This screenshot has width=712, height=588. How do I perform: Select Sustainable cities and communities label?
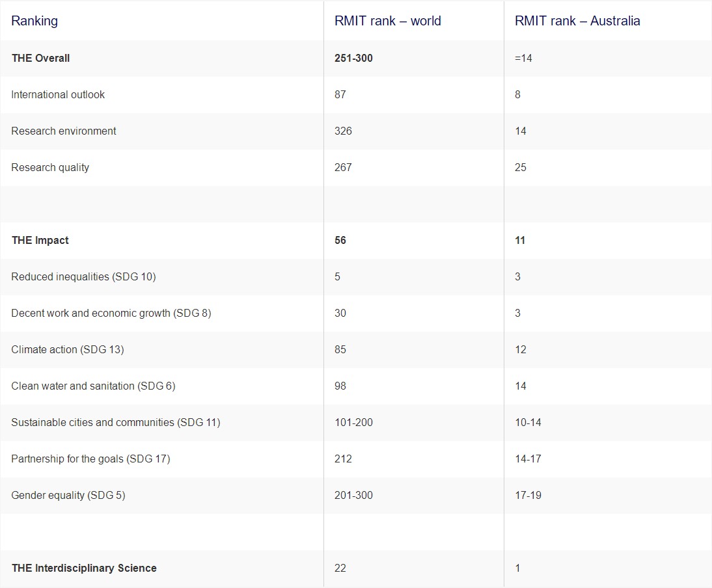pos(116,422)
